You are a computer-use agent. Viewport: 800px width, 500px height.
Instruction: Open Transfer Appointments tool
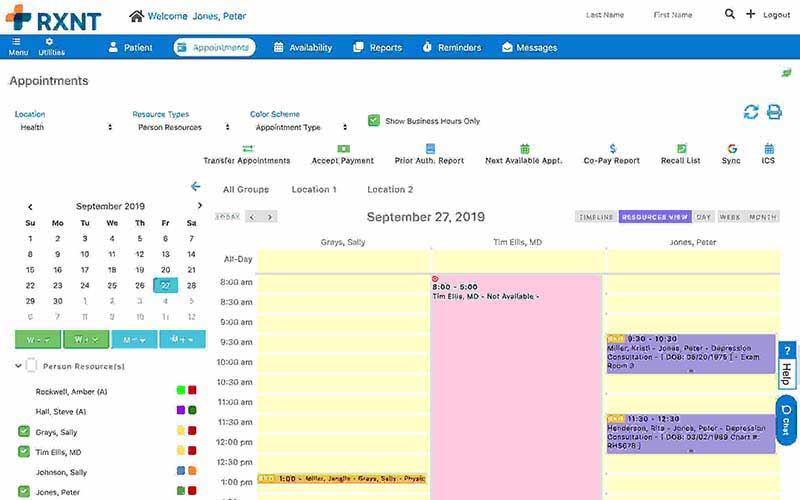[247, 155]
